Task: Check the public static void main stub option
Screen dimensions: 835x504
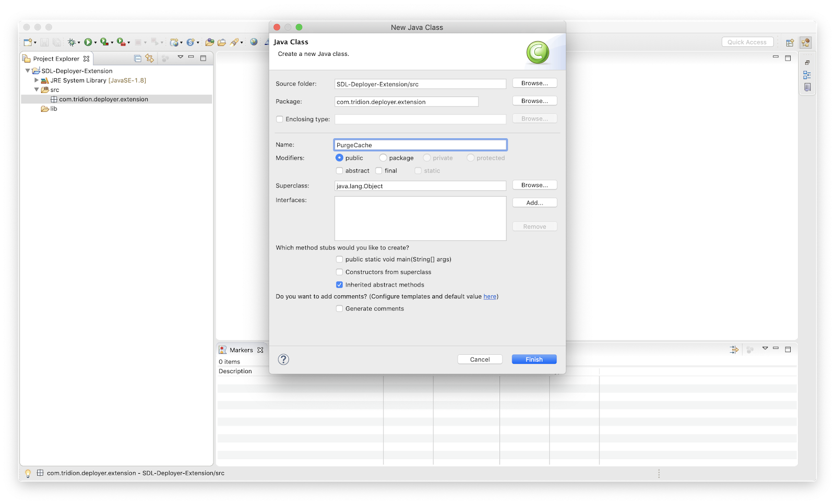Action: click(x=340, y=259)
